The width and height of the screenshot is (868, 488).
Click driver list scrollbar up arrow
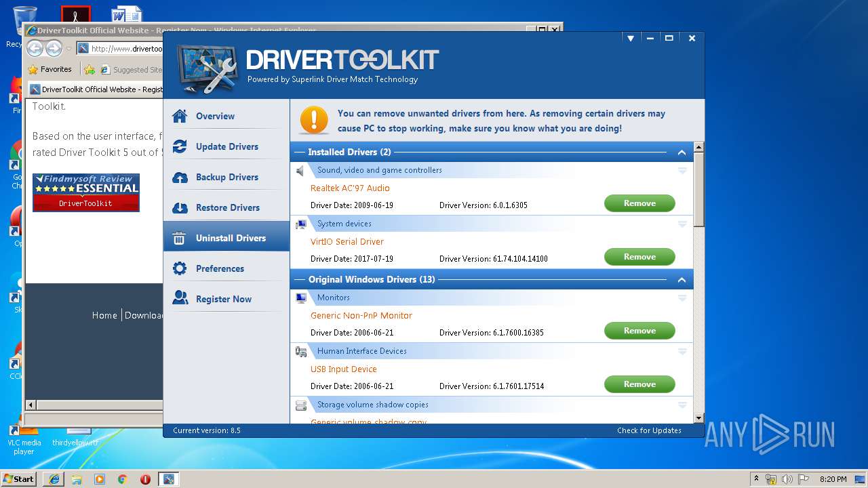click(699, 147)
